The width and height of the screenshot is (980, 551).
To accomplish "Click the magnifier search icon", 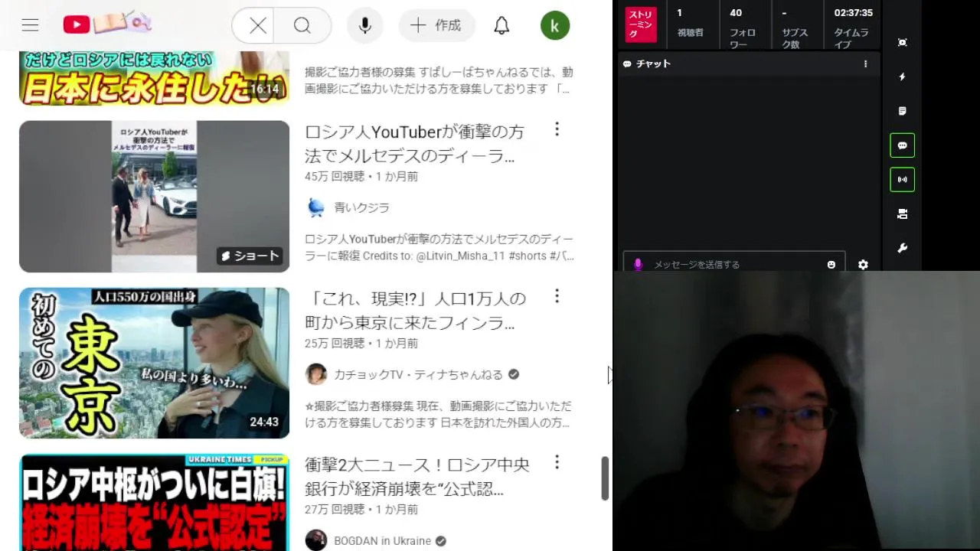I will (302, 26).
